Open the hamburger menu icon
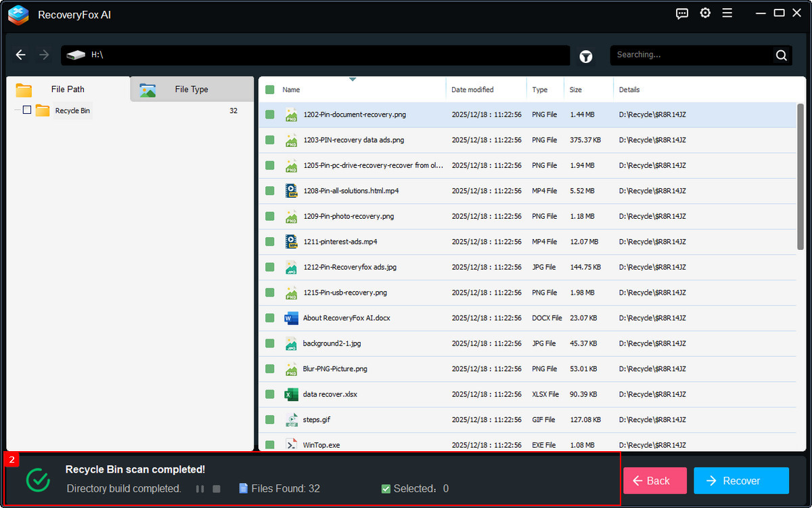 pyautogui.click(x=727, y=14)
